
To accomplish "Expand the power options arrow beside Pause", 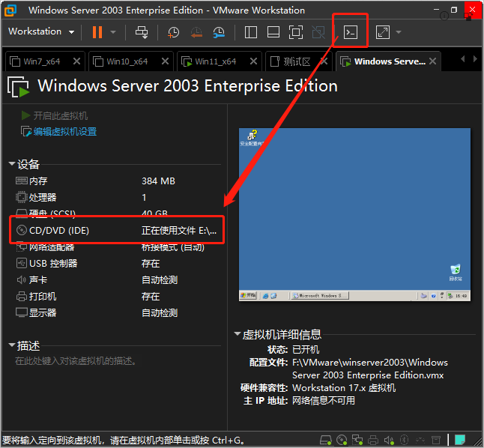I will (x=113, y=32).
